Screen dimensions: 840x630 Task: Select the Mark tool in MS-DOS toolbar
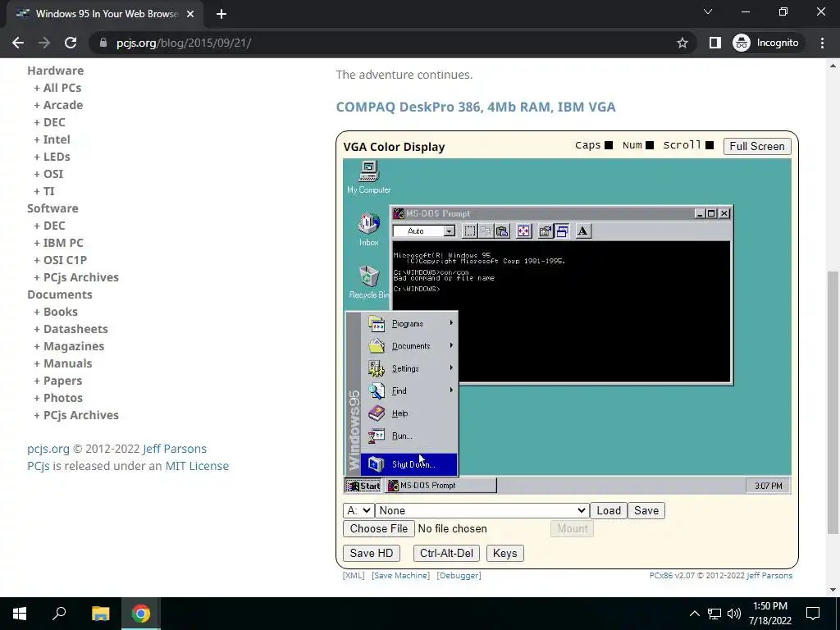(x=470, y=231)
